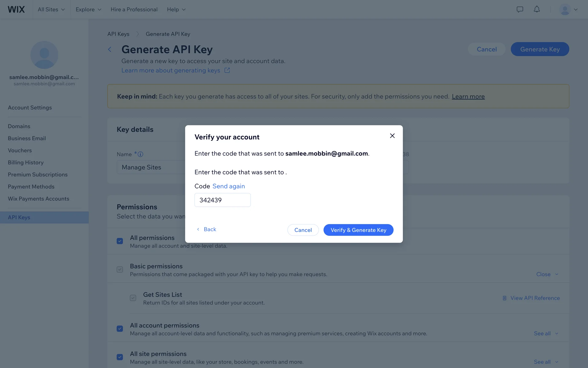
Task: Open the notifications bell
Action: point(537,10)
